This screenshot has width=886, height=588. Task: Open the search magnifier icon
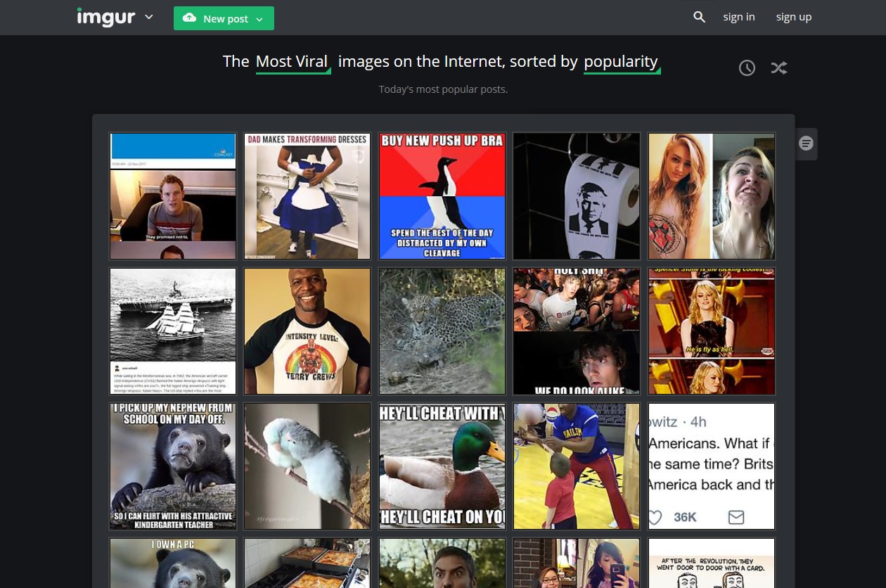(x=699, y=16)
